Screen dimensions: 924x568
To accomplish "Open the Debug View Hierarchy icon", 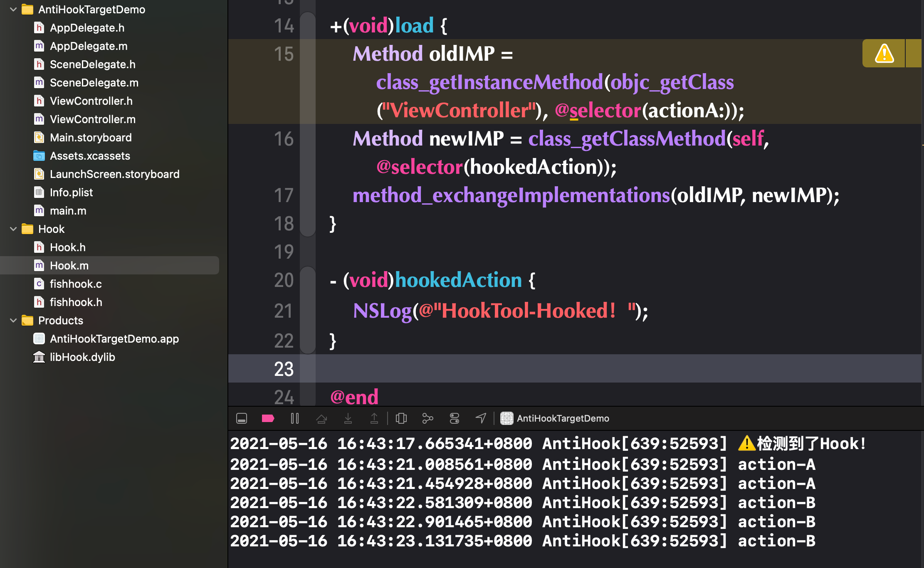I will (x=401, y=418).
